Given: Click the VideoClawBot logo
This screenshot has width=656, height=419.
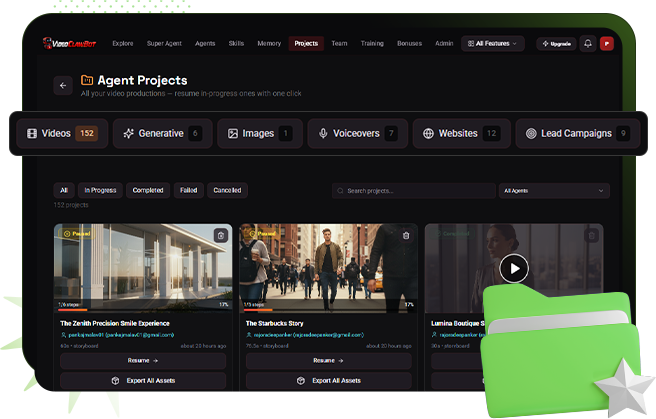Looking at the screenshot, I should pos(69,43).
